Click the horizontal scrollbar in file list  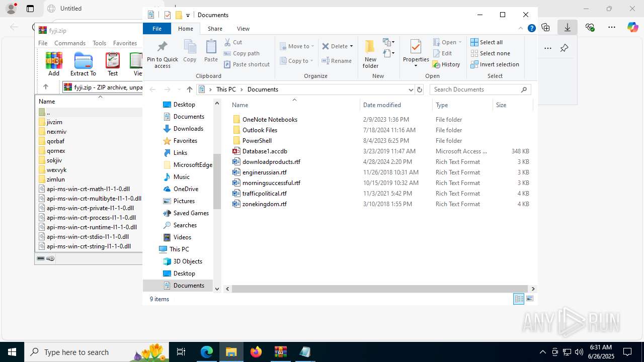click(x=379, y=289)
